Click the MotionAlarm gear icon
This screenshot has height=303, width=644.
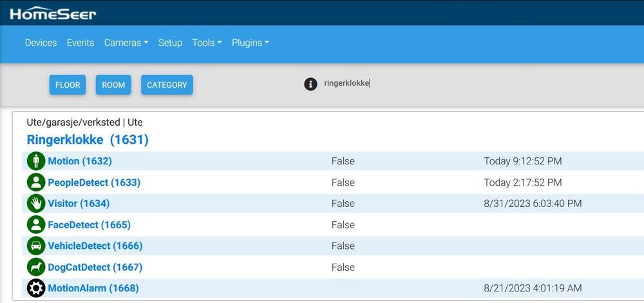click(36, 288)
